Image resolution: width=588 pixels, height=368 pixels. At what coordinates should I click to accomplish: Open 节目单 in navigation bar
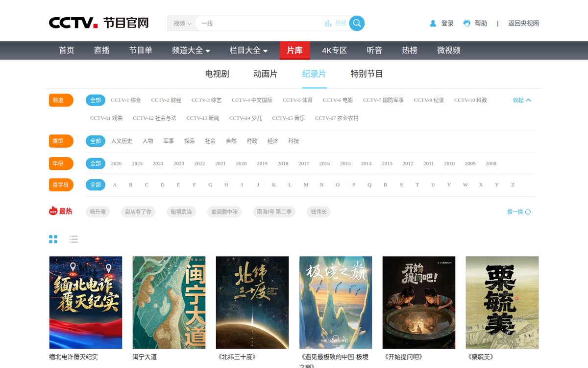(141, 51)
